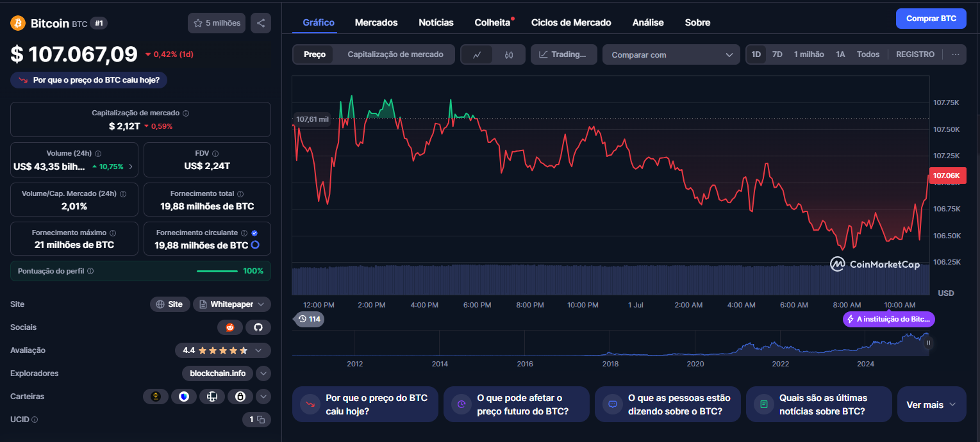980x442 pixels.
Task: Open the Binance wallet icon
Action: point(155,397)
